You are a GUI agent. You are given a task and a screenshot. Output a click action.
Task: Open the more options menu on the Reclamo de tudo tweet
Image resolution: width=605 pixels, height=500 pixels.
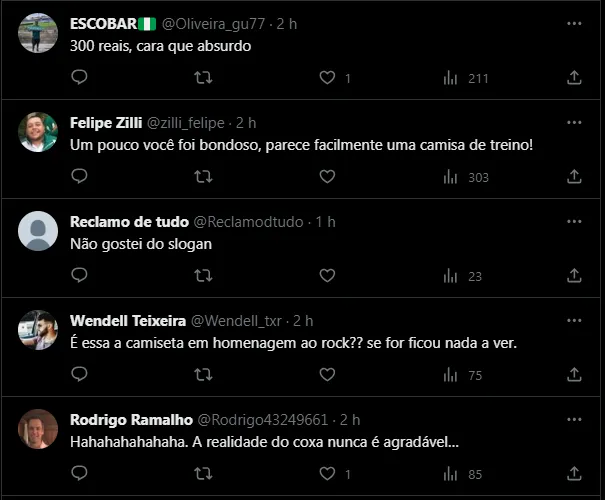tap(574, 220)
